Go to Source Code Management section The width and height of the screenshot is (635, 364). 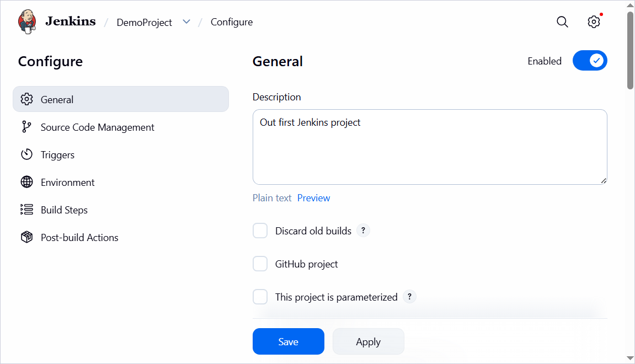click(x=121, y=127)
